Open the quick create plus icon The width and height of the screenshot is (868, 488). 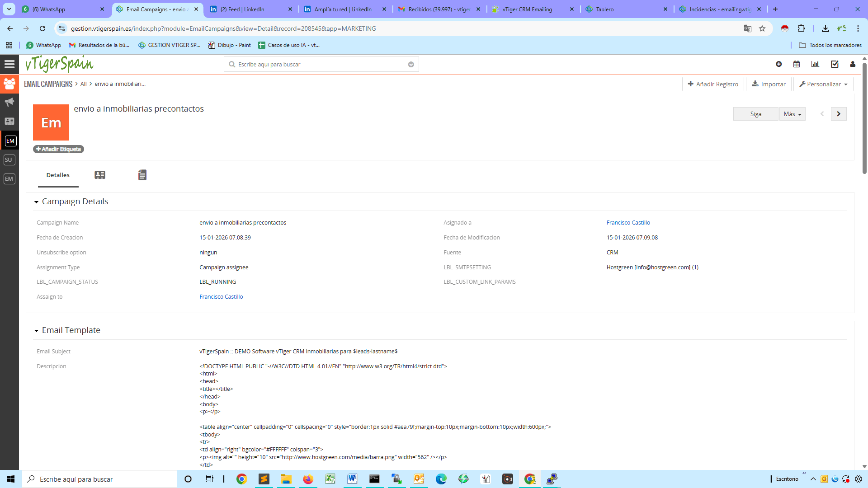click(778, 64)
